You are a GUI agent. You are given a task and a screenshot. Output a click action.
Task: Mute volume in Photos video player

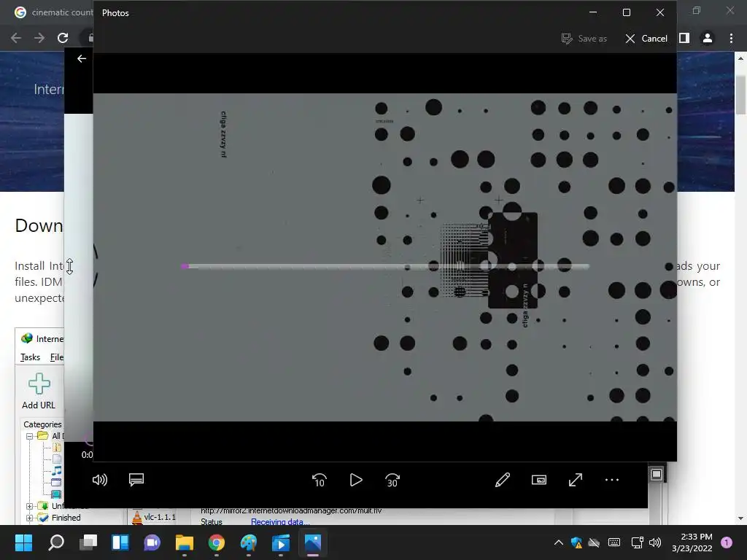(x=99, y=480)
